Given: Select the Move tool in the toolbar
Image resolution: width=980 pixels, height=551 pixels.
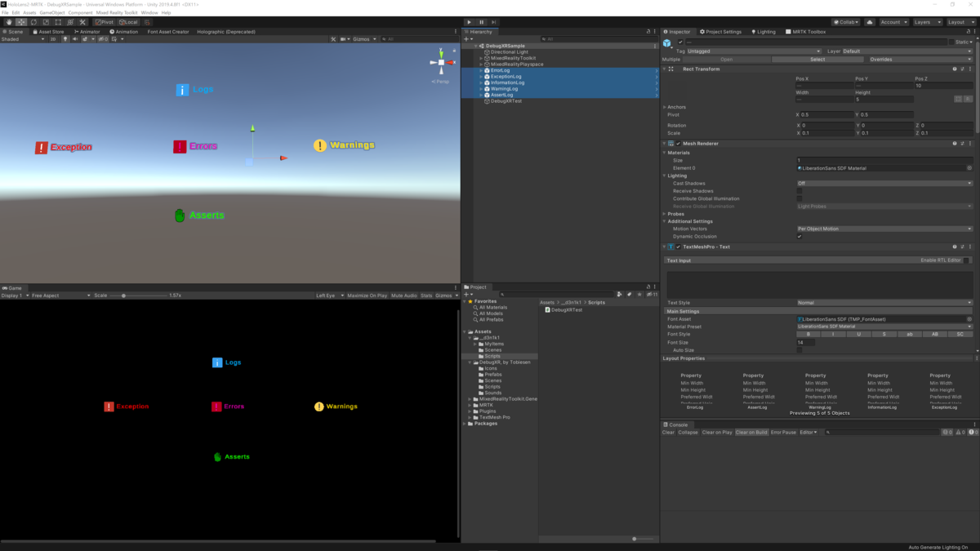Looking at the screenshot, I should tap(21, 22).
